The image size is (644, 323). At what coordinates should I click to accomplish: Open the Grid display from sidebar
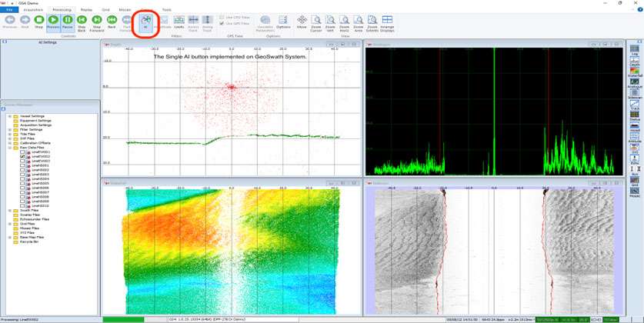click(635, 181)
